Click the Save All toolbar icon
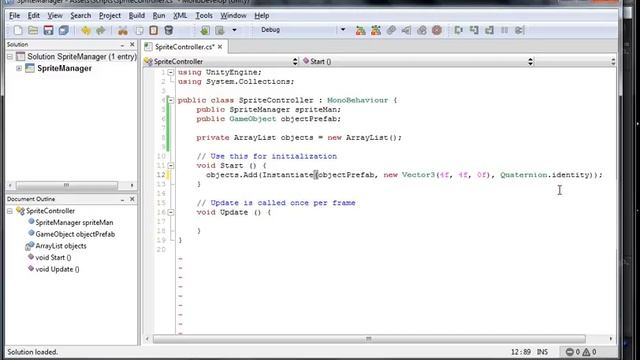This screenshot has width=640, height=360. click(x=64, y=30)
